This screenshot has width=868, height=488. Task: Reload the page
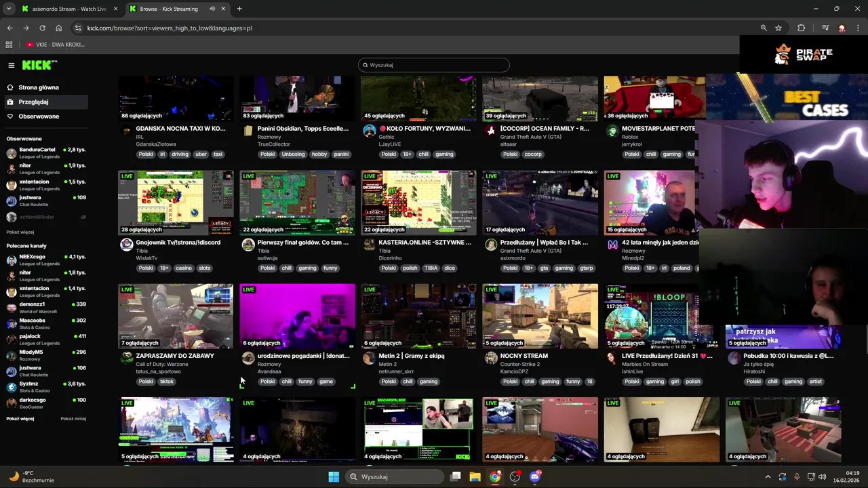[x=42, y=28]
